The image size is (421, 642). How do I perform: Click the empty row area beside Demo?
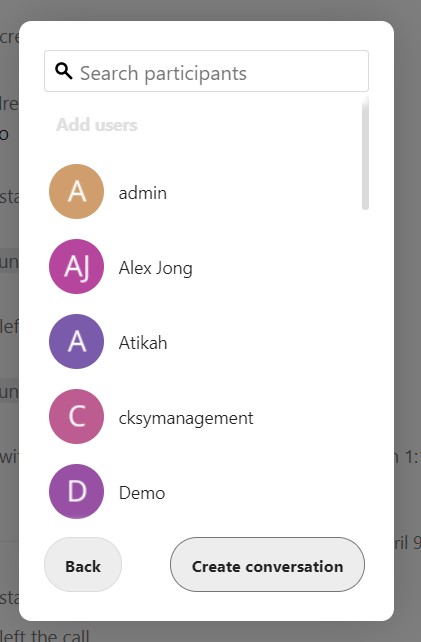[262, 491]
